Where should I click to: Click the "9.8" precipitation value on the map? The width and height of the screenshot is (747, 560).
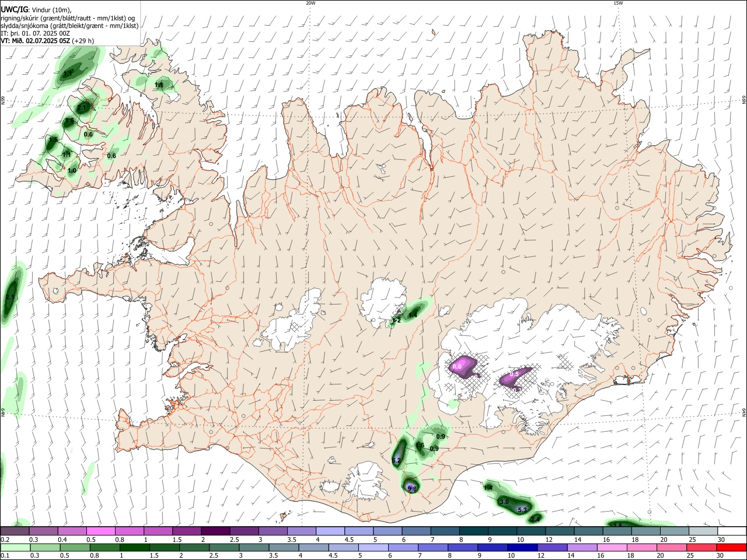pos(412,489)
